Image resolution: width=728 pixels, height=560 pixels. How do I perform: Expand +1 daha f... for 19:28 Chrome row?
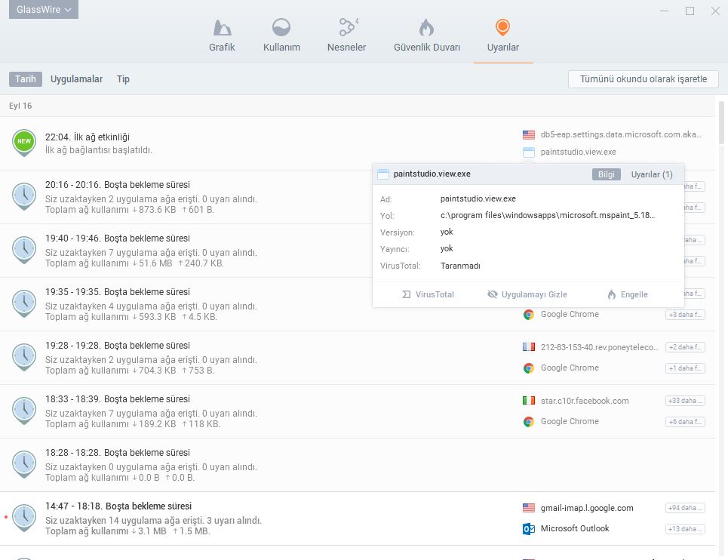point(685,368)
